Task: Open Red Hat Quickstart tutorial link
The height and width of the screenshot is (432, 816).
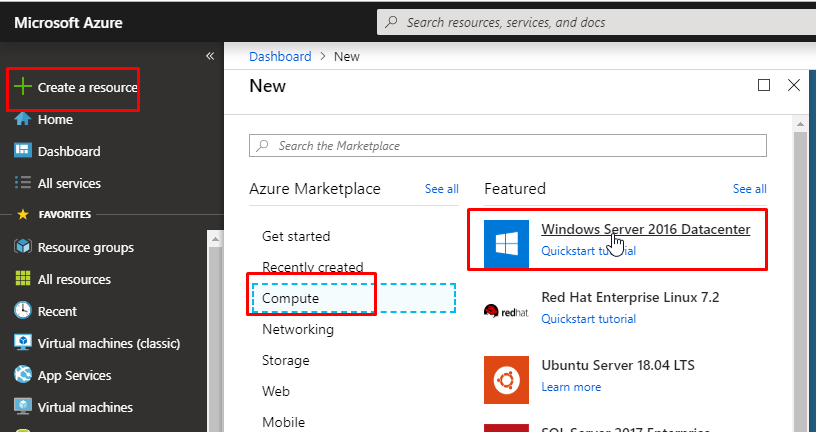Action: (x=588, y=319)
